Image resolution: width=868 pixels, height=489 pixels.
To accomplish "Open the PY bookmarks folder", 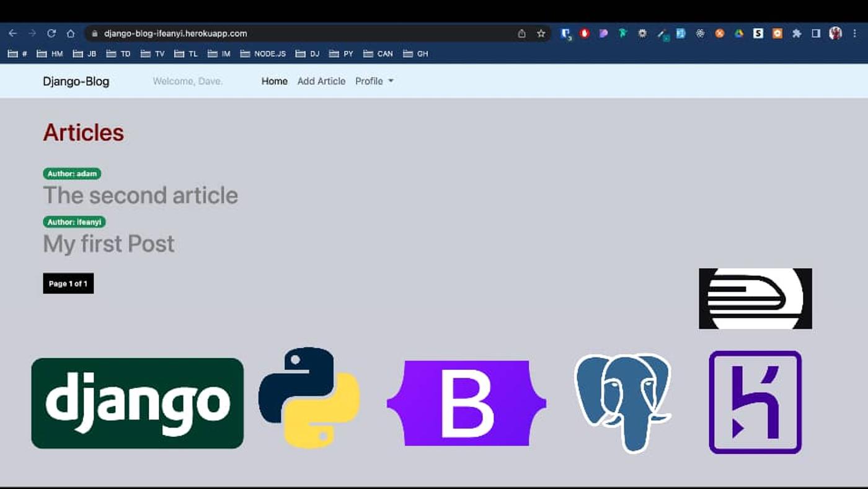I will [341, 54].
